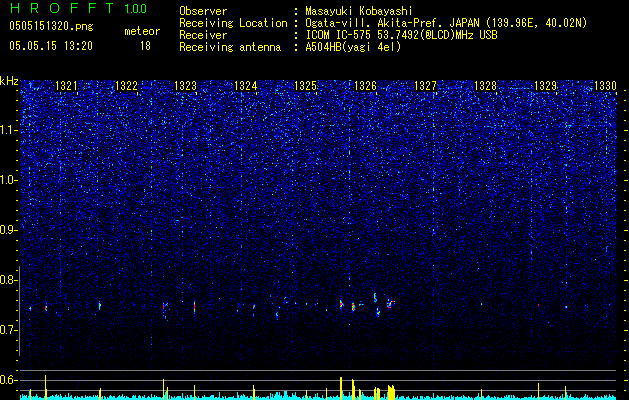Click antenna value A504HB(yagi 4el)
The width and height of the screenshot is (629, 400).
(353, 47)
